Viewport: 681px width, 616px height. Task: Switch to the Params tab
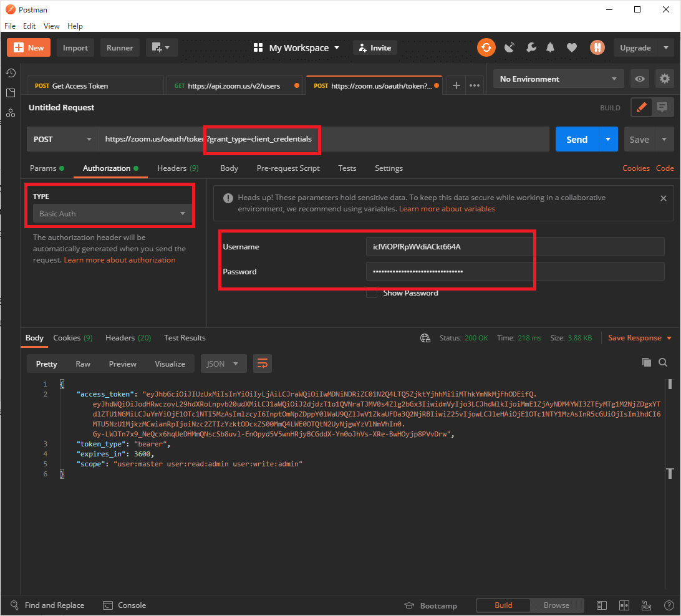pos(47,168)
